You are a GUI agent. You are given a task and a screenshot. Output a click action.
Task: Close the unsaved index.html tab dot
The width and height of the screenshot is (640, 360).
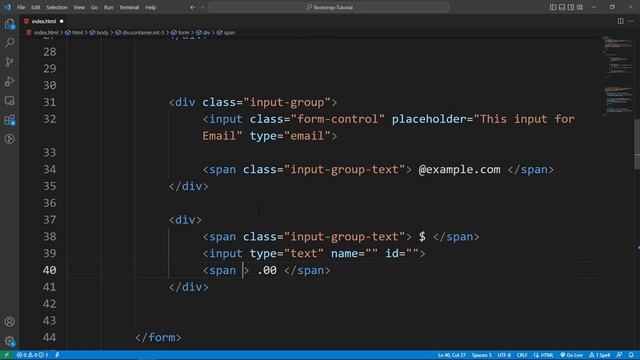coord(62,21)
